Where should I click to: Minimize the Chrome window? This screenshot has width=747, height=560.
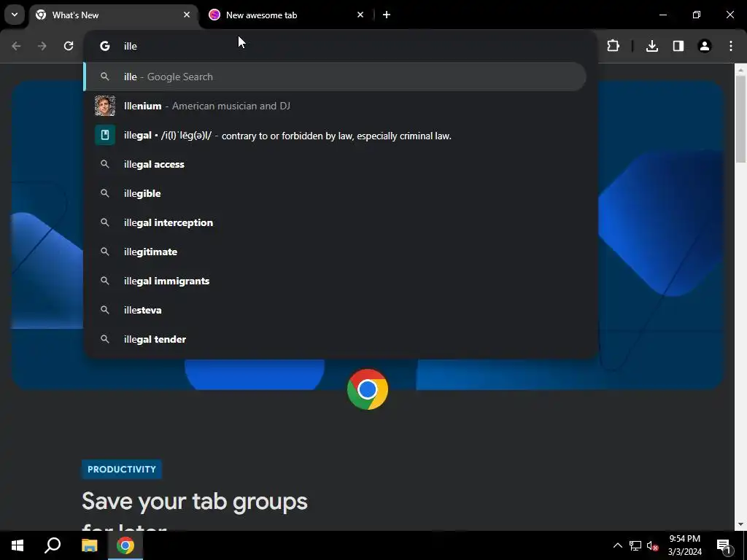coord(662,15)
